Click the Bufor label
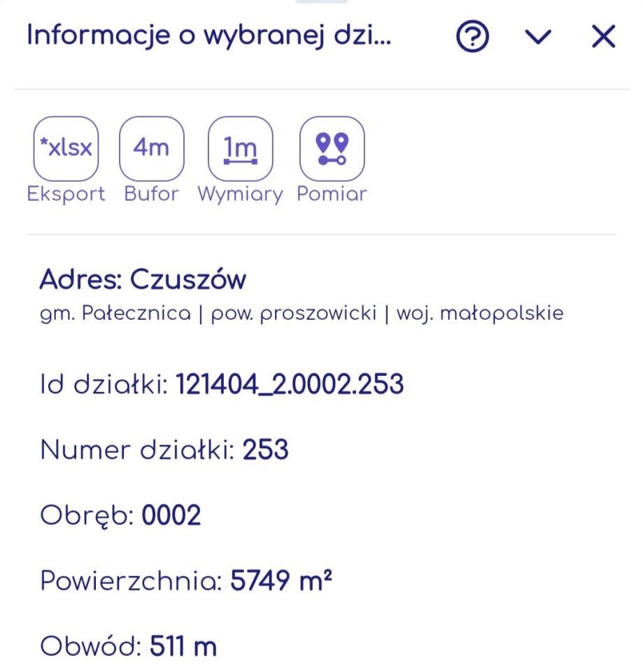 point(151,194)
